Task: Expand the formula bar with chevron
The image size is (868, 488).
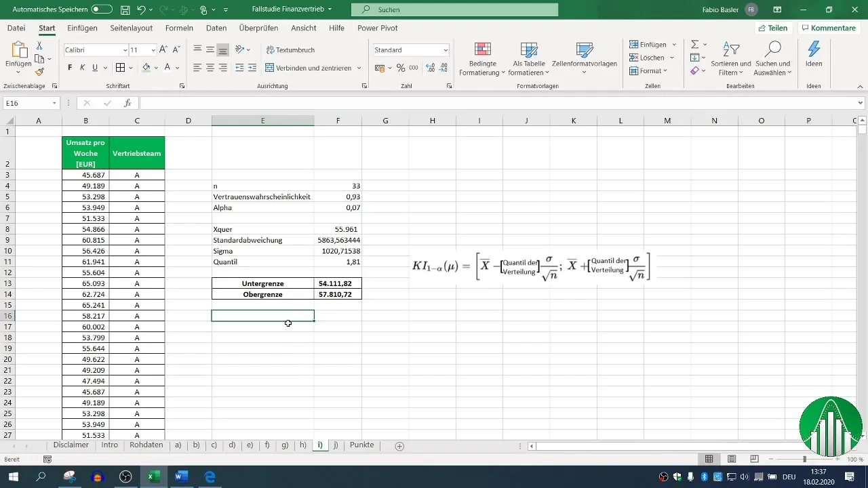Action: pyautogui.click(x=861, y=103)
